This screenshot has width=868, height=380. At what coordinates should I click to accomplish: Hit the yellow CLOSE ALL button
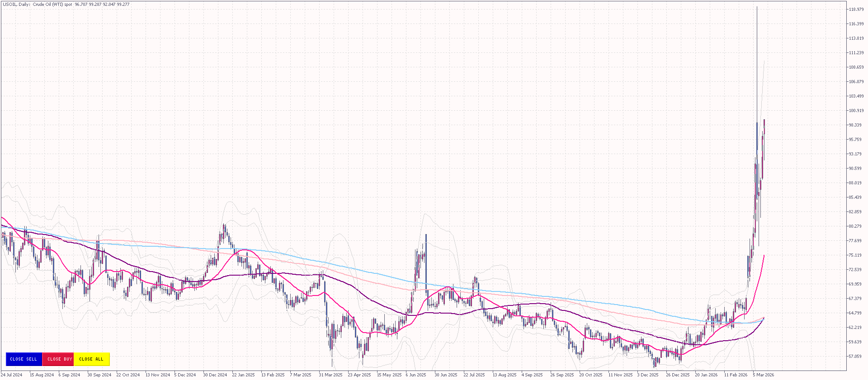[91, 359]
